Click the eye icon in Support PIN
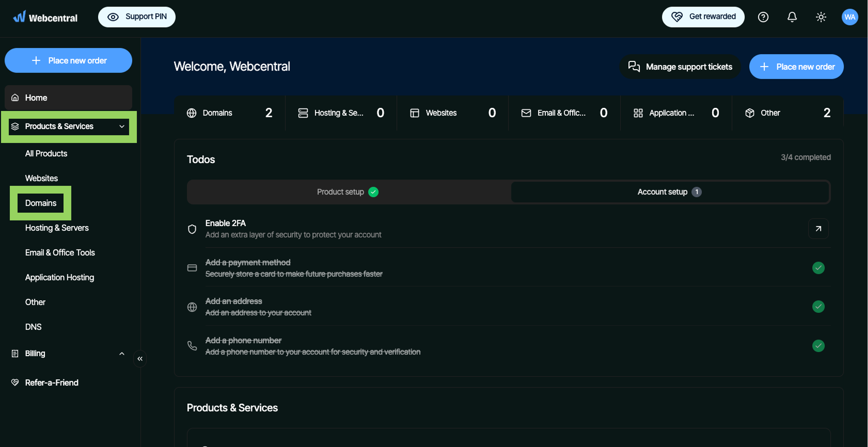The height and width of the screenshot is (447, 868). pyautogui.click(x=113, y=17)
